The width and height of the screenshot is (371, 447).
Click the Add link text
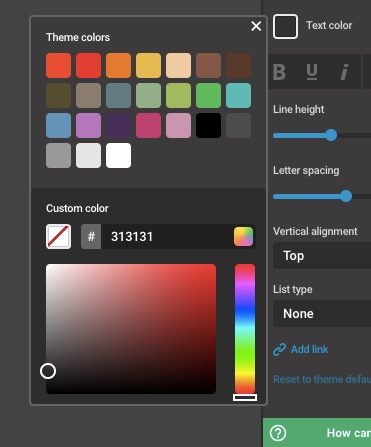point(309,349)
